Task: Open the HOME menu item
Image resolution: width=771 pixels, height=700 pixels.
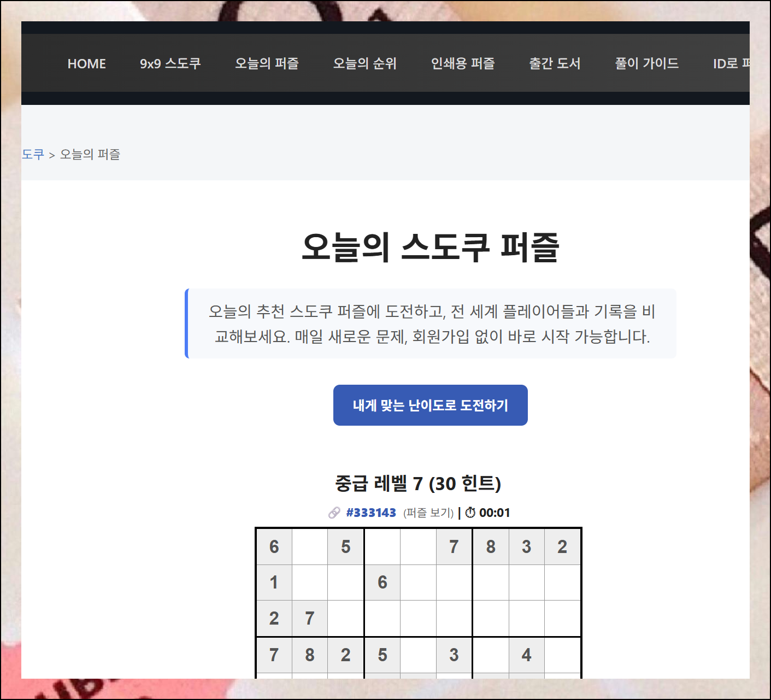Action: (x=86, y=63)
